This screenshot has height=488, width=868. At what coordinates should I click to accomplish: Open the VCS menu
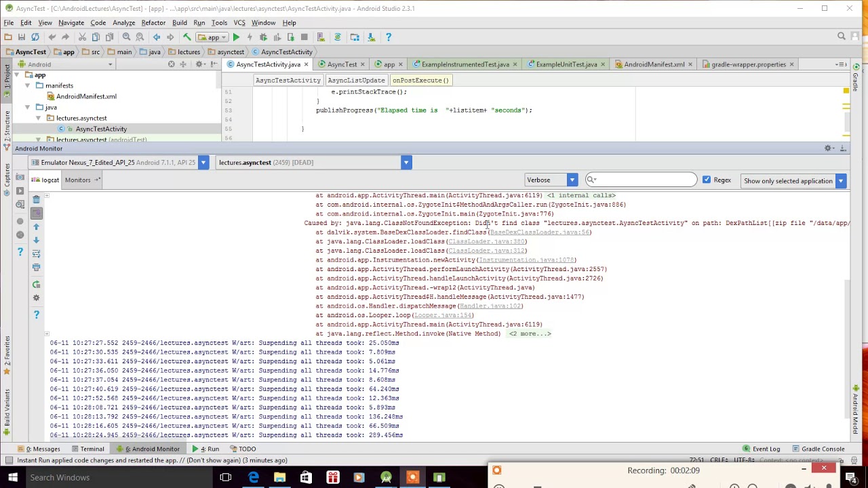pyautogui.click(x=239, y=22)
